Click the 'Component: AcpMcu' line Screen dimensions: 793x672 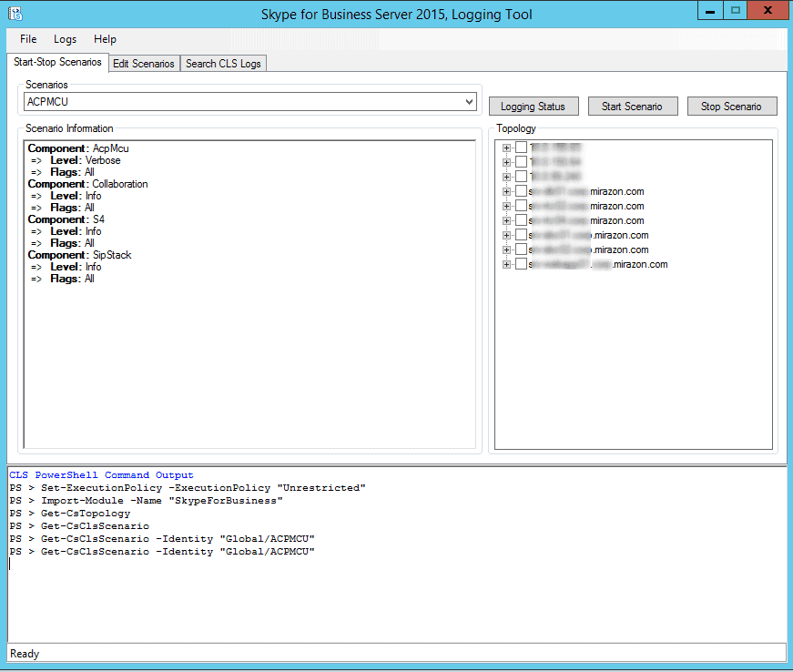click(x=78, y=148)
